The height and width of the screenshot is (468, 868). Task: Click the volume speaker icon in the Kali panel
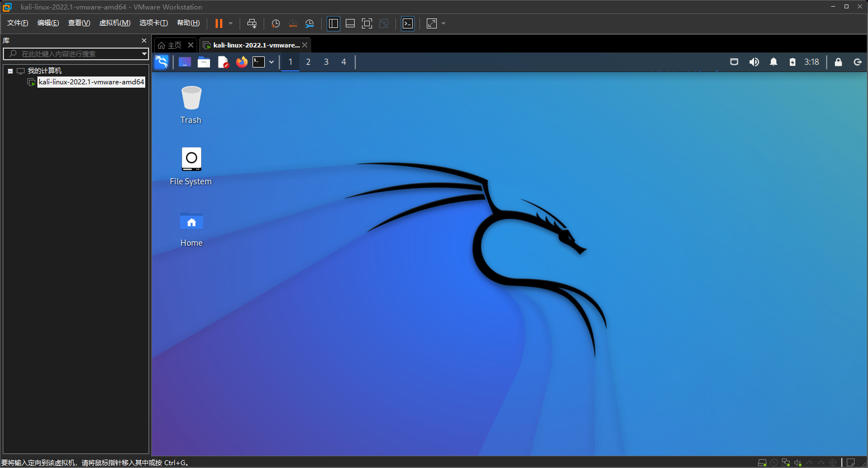pyautogui.click(x=754, y=62)
